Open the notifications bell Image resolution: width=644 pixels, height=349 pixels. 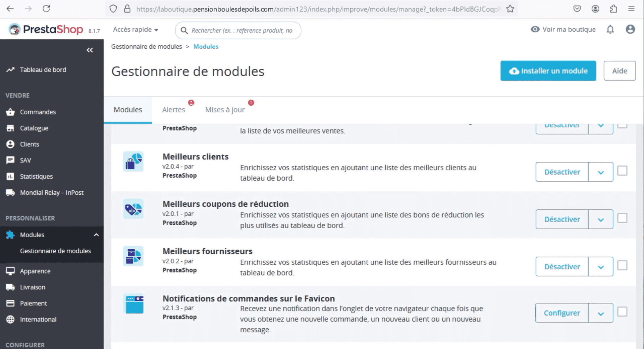(x=610, y=30)
